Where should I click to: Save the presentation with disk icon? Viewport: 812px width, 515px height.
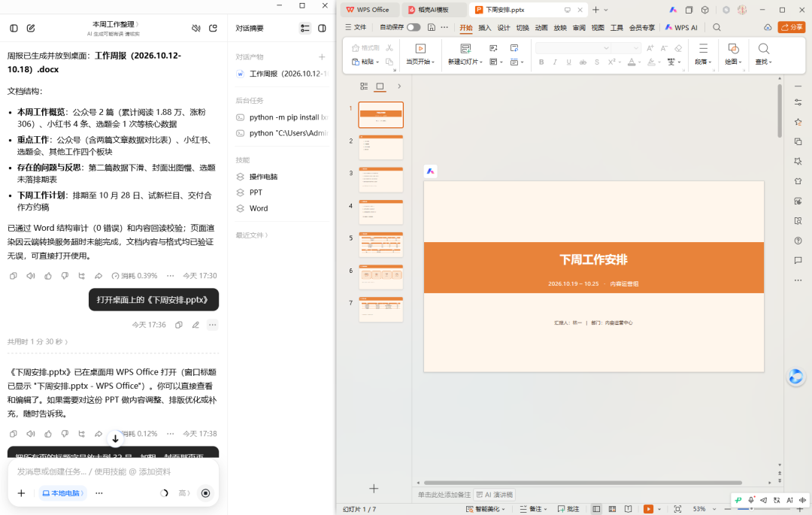(x=432, y=27)
